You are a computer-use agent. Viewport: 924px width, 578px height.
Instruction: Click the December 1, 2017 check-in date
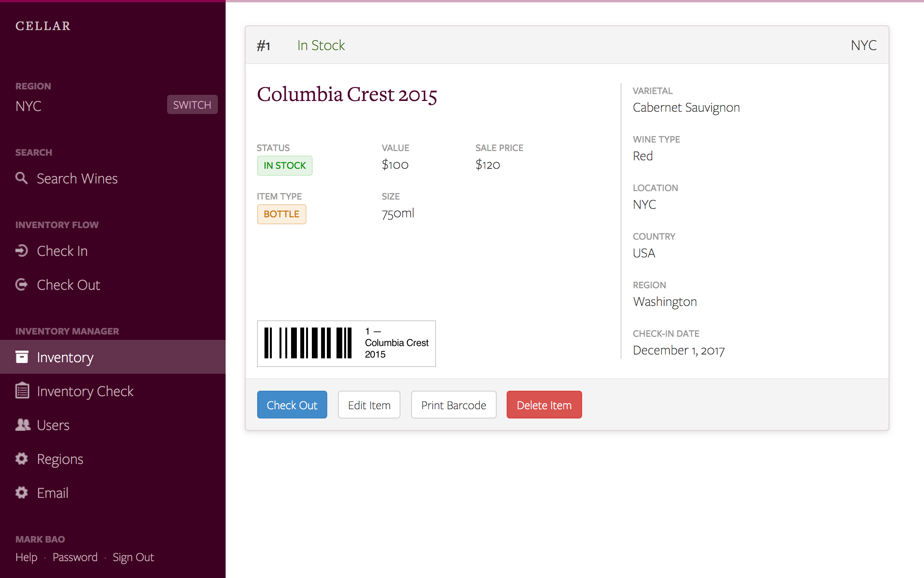(x=679, y=350)
